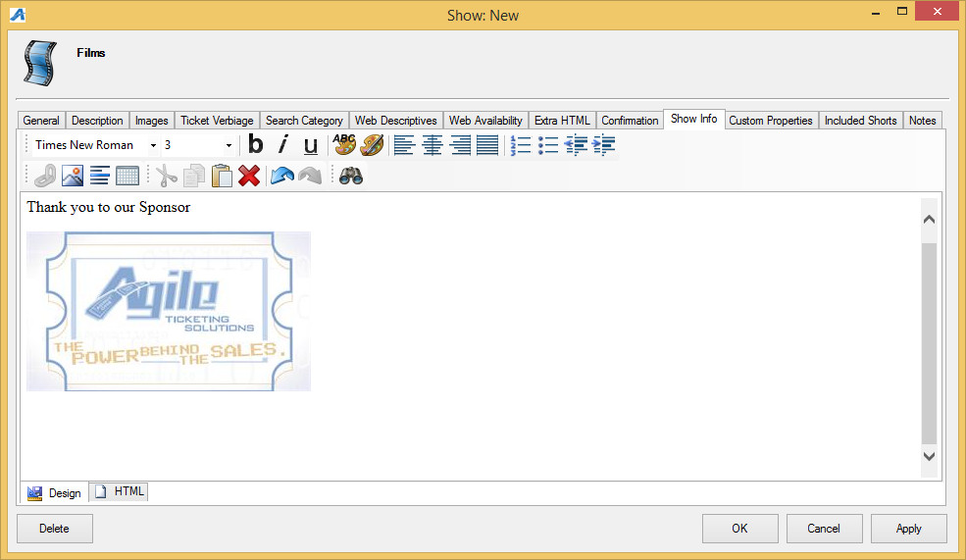Click the Apply button

[x=909, y=529]
